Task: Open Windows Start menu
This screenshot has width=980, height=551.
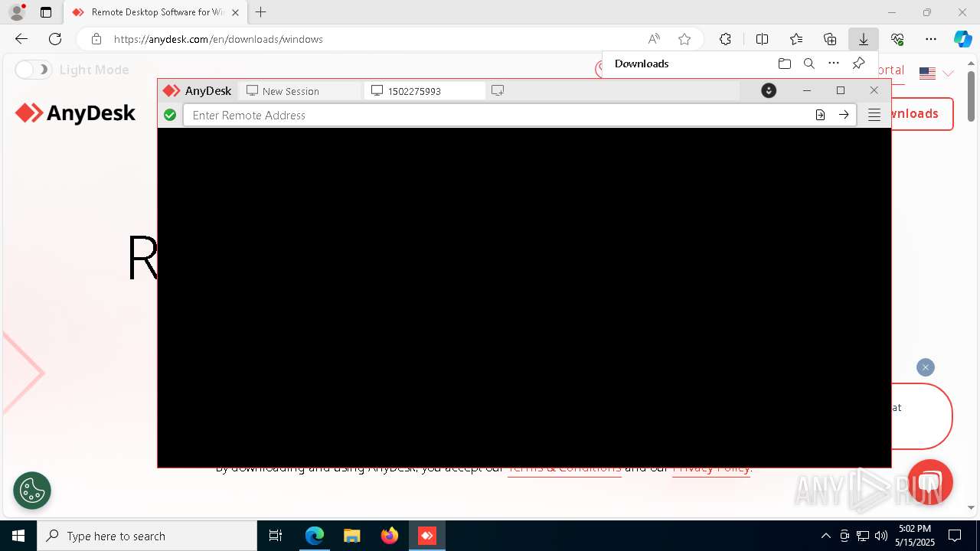Action: click(x=18, y=536)
